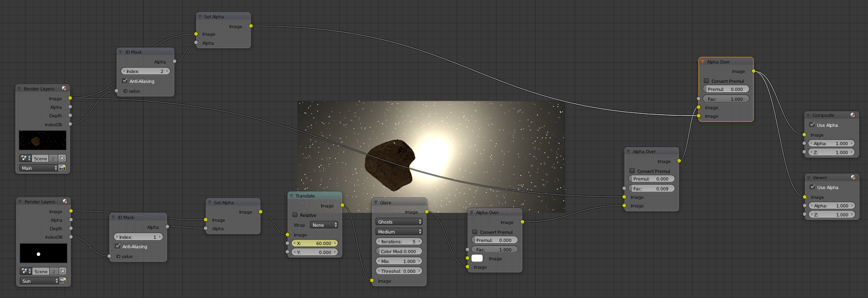The height and width of the screenshot is (298, 868).
Task: Select the Composite node by its title
Action: pyautogui.click(x=823, y=115)
